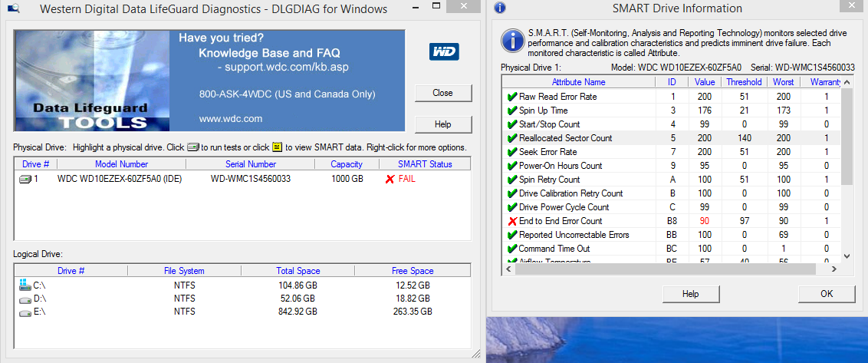Click the green check beside Drive Calibration Retry Count
Screen dimensions: 868x363
point(512,193)
